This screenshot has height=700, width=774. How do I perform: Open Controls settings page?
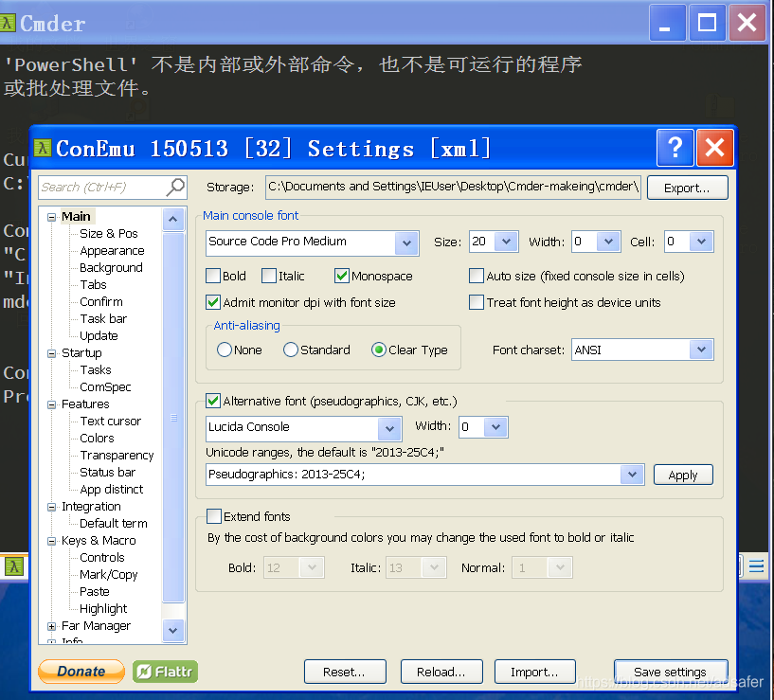(102, 557)
